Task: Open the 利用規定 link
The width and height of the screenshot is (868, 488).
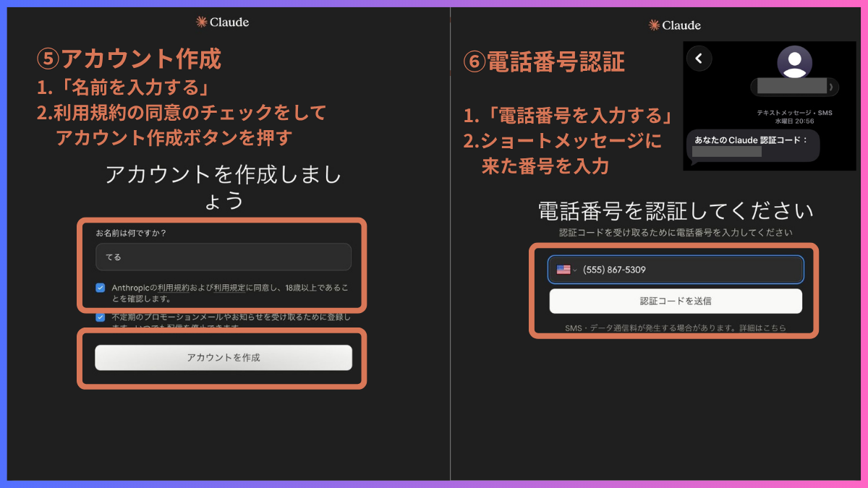Action: click(x=229, y=288)
